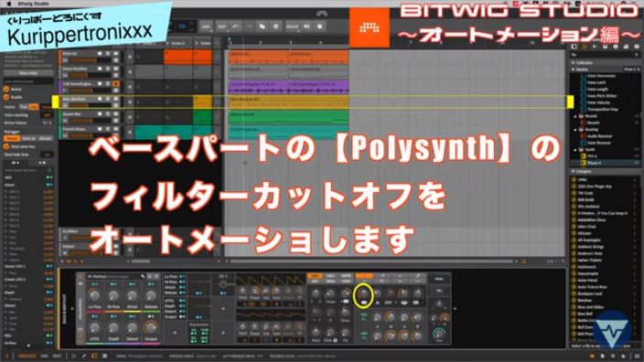Collapse the Category section in the browser
Viewport: 644px width, 362px height.
click(x=573, y=171)
